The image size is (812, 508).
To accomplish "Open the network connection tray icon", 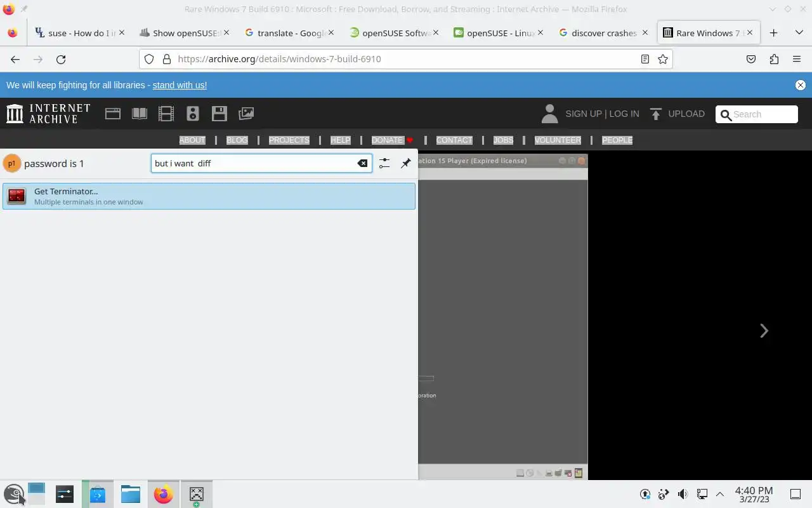I will click(702, 494).
